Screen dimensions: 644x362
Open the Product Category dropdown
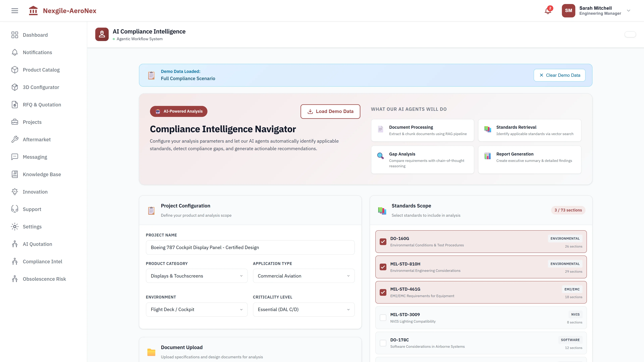(197, 276)
